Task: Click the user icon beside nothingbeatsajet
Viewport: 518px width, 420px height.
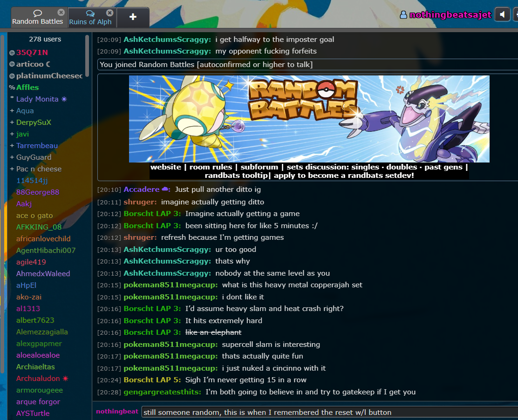Action: tap(403, 15)
